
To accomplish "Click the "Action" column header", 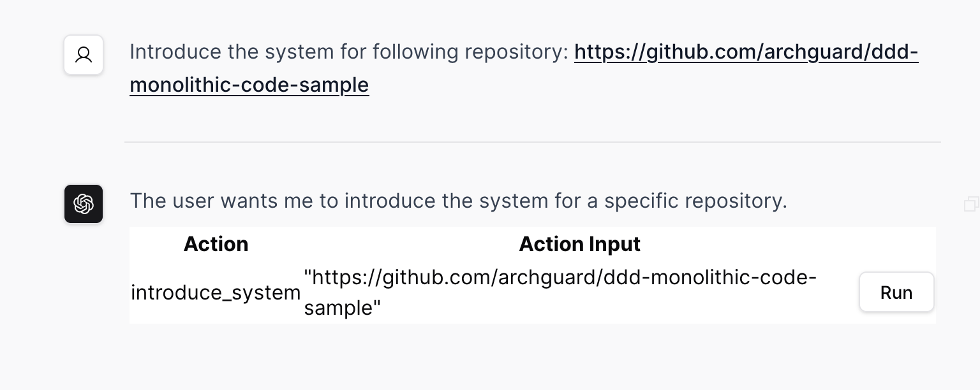I will [x=216, y=244].
